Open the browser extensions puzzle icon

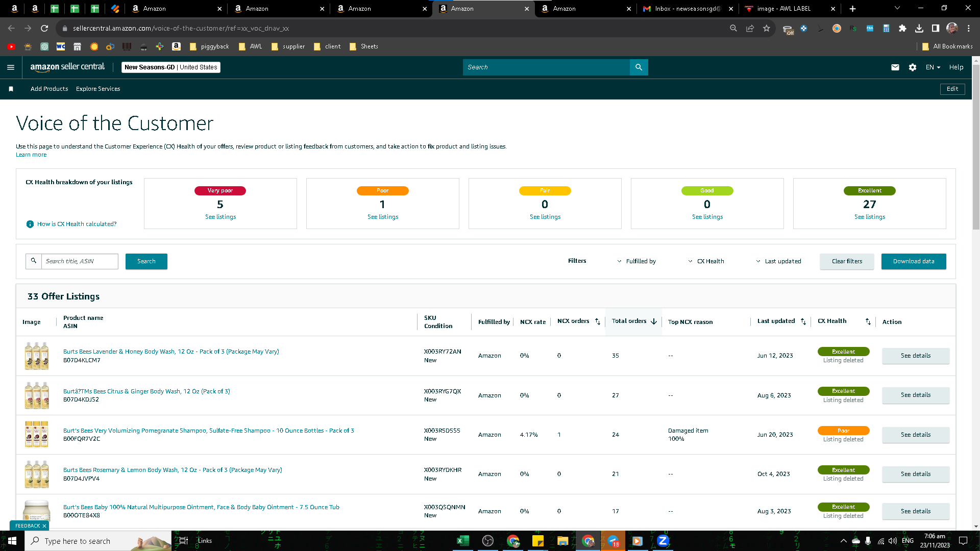[x=902, y=29]
